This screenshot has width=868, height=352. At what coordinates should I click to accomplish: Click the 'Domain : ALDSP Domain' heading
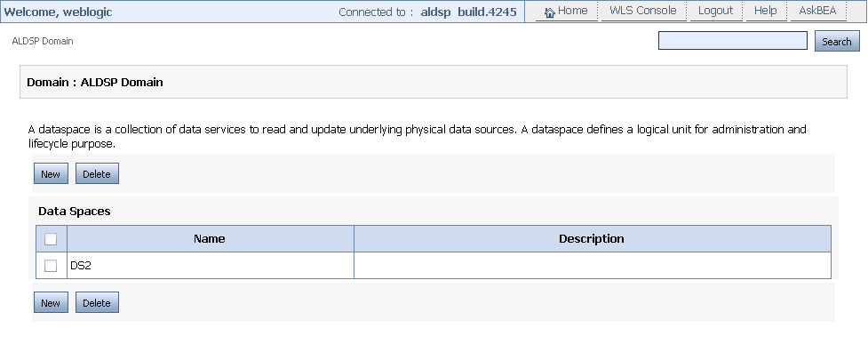pos(95,82)
